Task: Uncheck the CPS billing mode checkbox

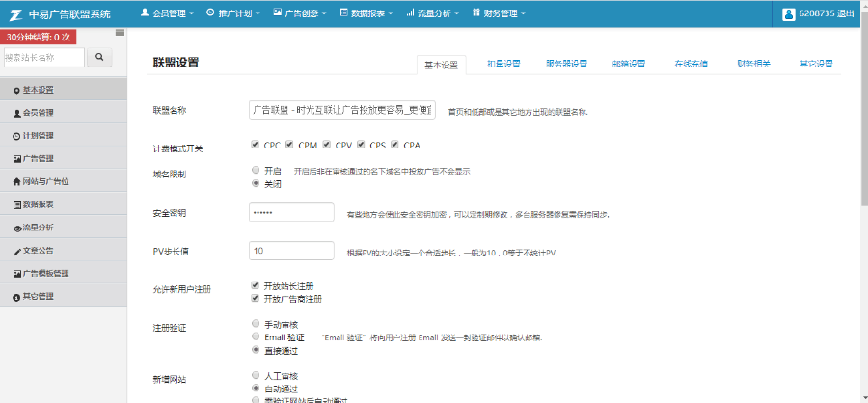Action: (x=361, y=145)
